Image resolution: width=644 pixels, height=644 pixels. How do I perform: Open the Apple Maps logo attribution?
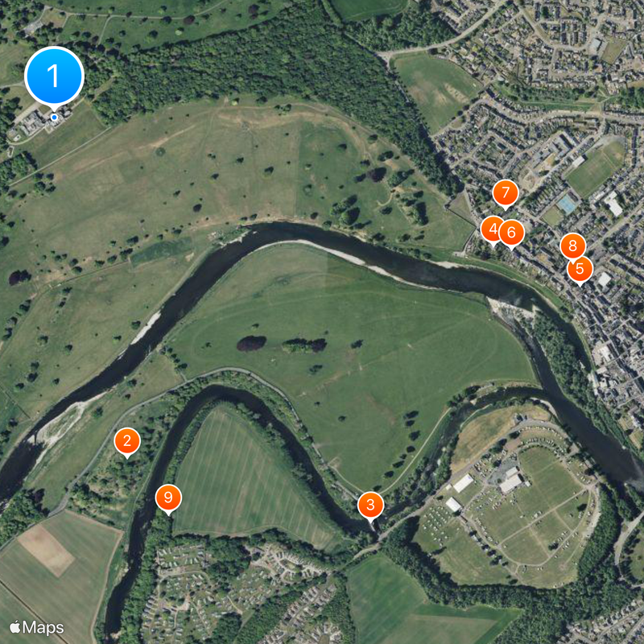pos(37,628)
